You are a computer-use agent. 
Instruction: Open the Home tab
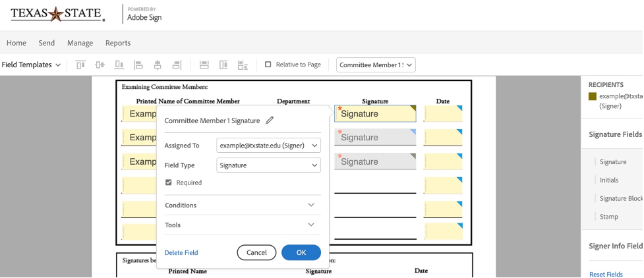(16, 43)
